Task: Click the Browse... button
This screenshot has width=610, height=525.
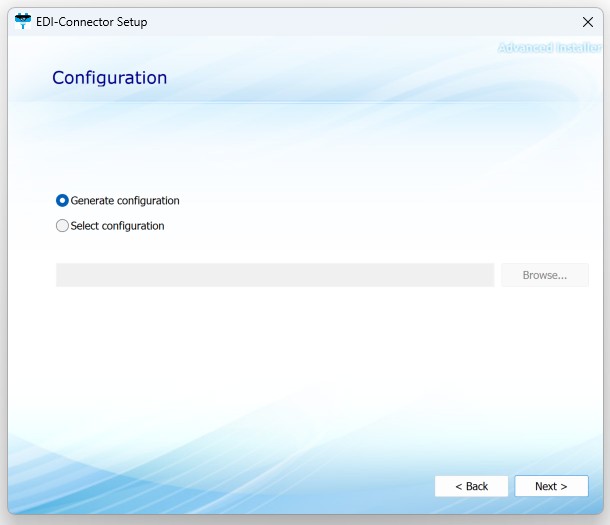Action: pyautogui.click(x=545, y=275)
